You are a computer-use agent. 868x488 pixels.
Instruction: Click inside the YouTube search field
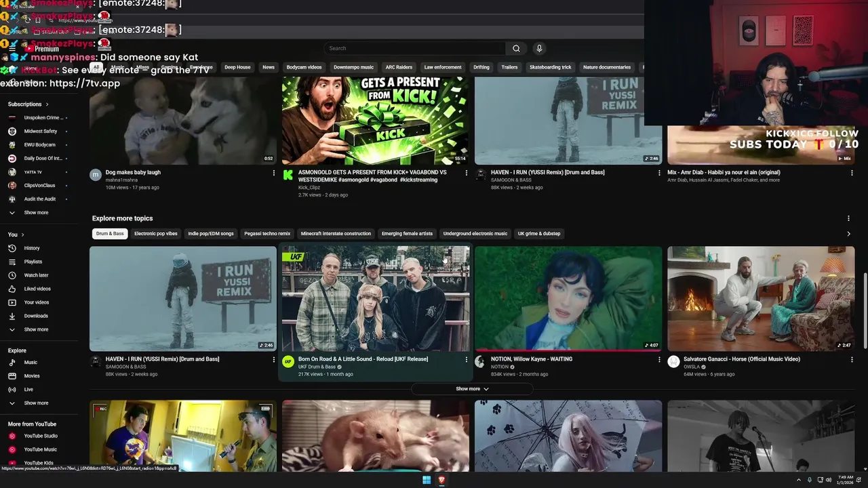point(414,48)
